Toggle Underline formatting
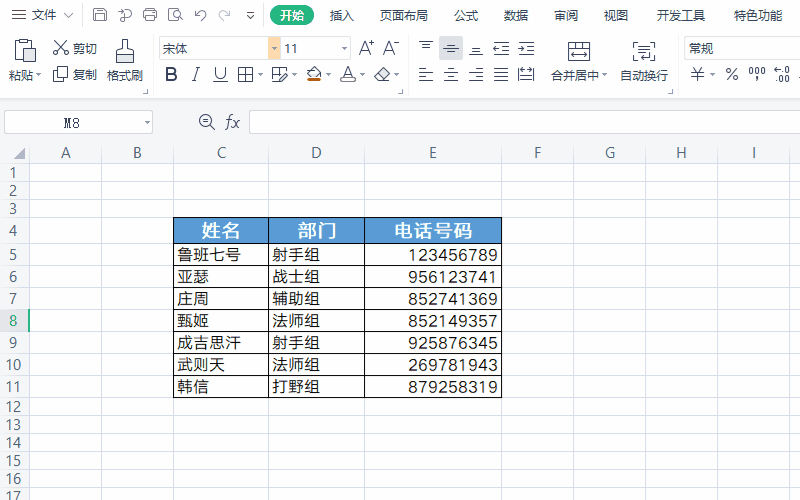The image size is (800, 500). [220, 75]
